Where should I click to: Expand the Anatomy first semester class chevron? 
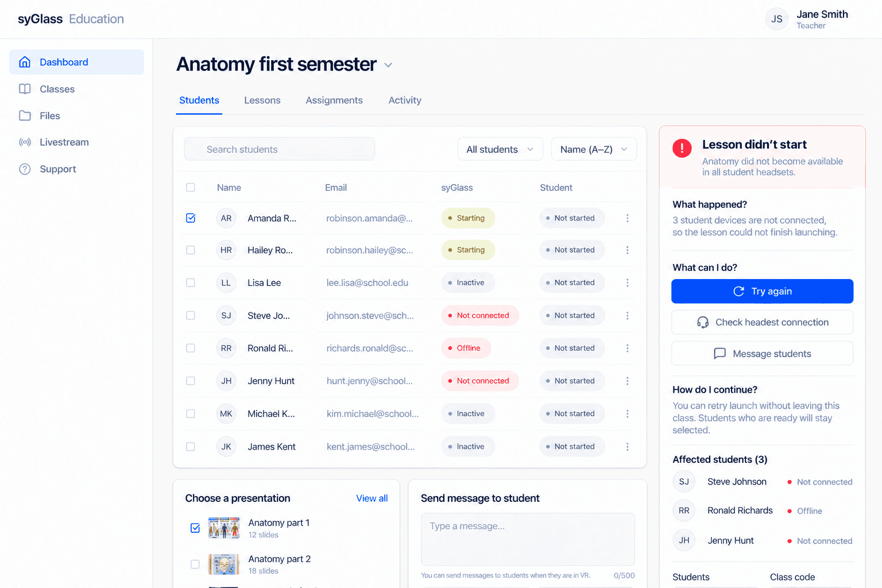(388, 65)
